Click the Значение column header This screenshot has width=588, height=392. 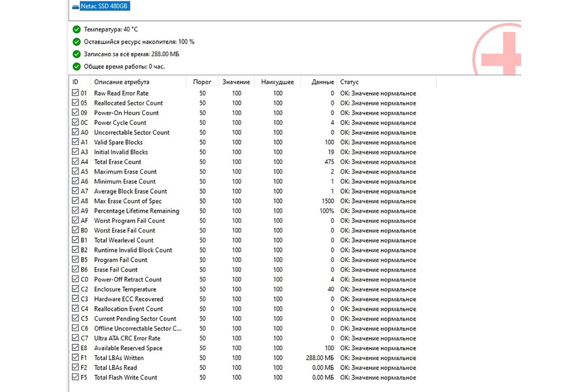(x=236, y=82)
